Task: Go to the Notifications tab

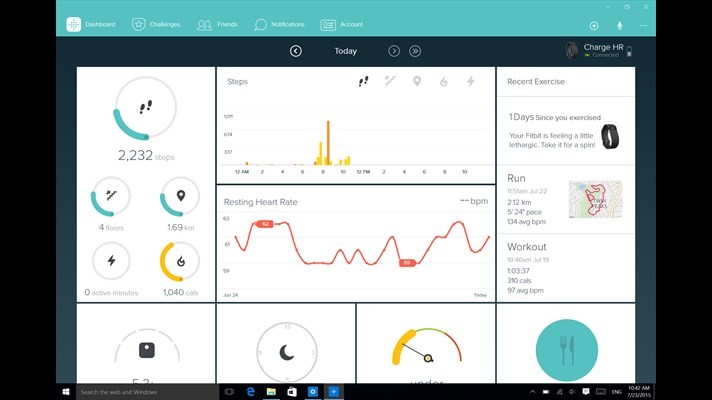Action: click(279, 24)
